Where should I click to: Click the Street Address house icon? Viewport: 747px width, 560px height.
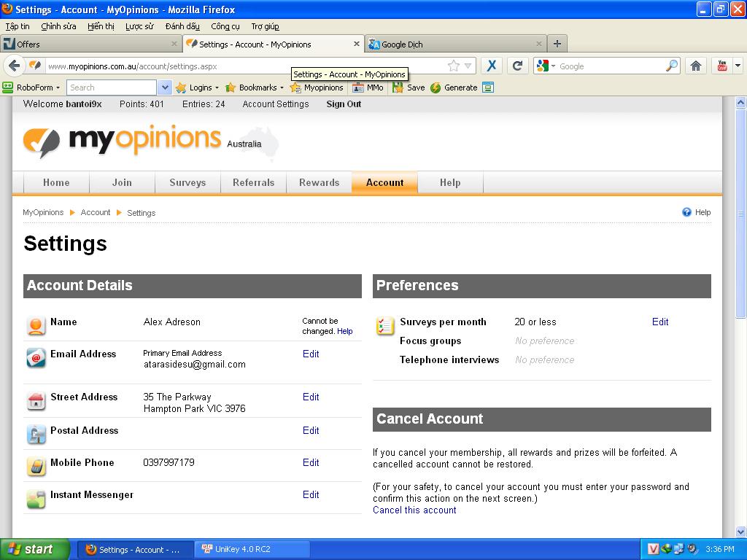click(36, 401)
